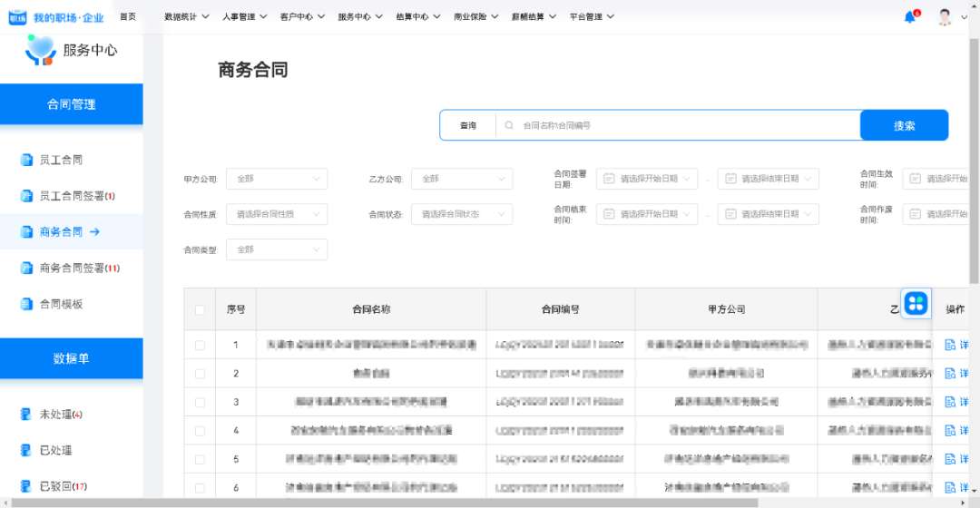Click the 商务合同签署 sidebar icon
Screen dimensions: 980x508
tap(26, 268)
